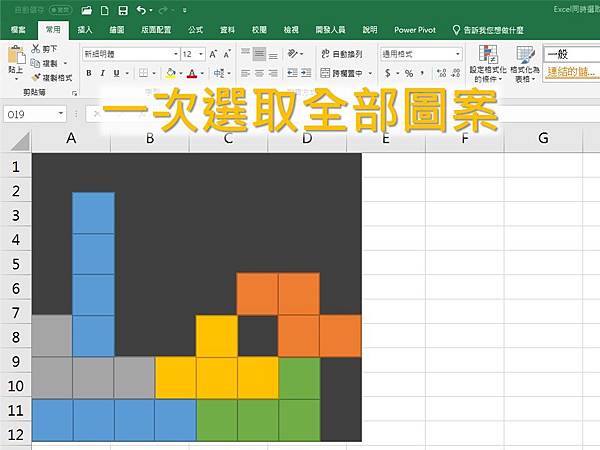Align cell text to the left
600x450 pixels.
[245, 73]
